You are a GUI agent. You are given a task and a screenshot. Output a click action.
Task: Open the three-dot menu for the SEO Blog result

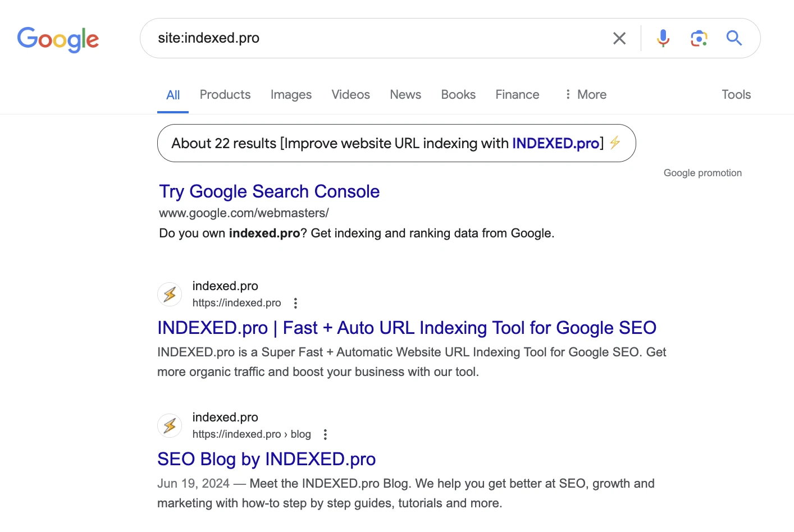click(325, 434)
